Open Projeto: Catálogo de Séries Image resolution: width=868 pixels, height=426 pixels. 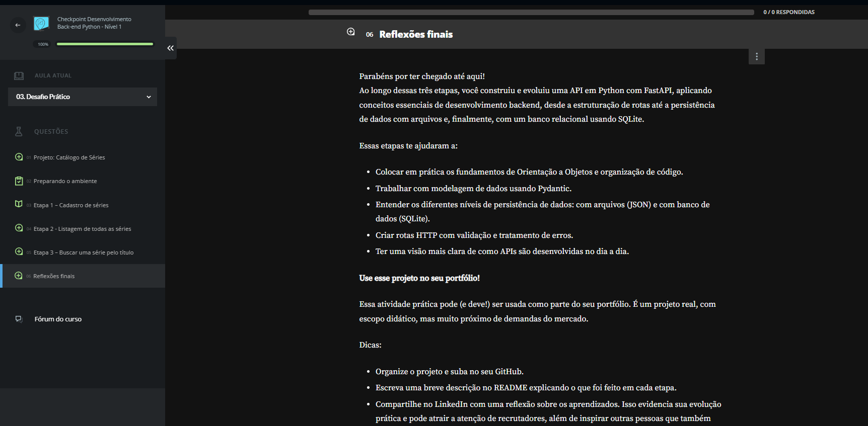69,157
